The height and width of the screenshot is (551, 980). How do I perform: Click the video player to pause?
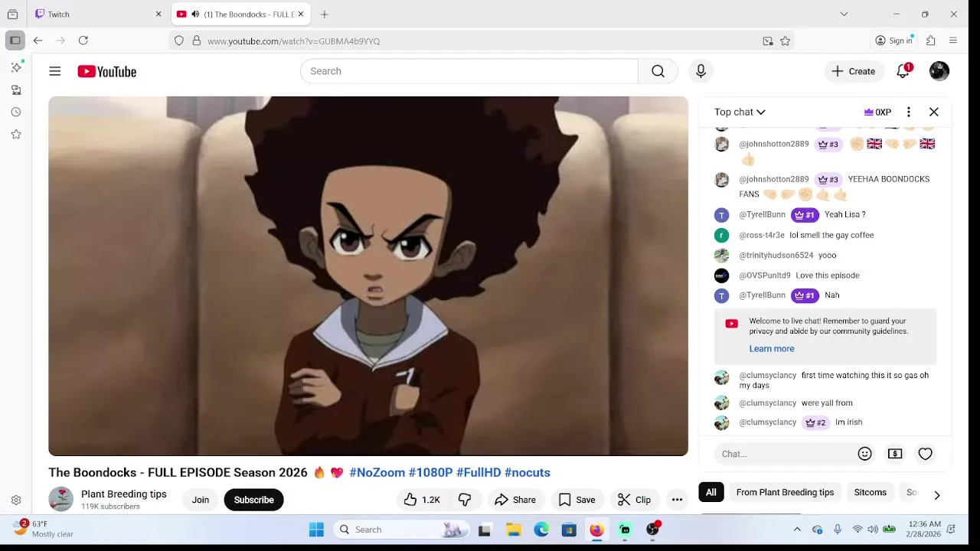[368, 276]
